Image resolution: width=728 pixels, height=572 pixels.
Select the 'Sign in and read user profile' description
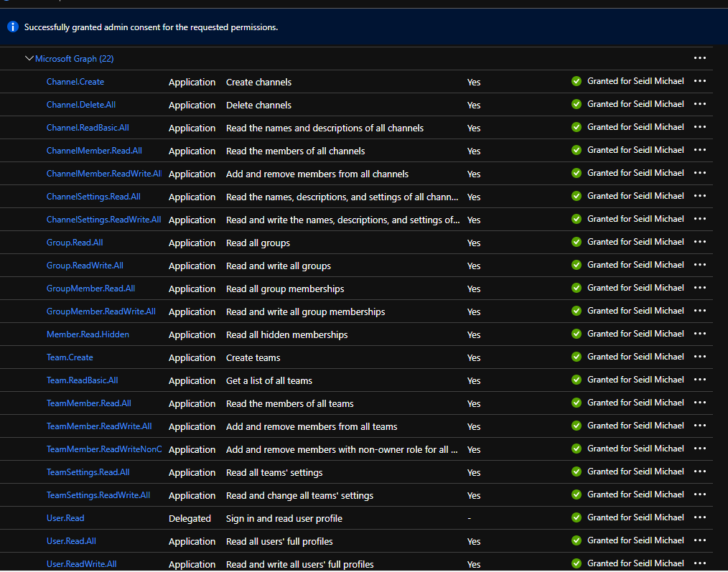click(x=284, y=519)
